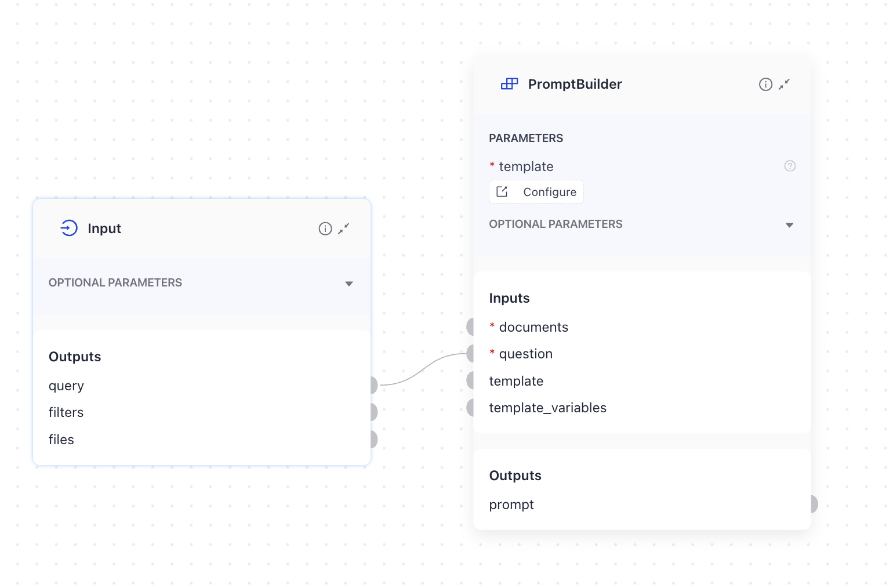Click the Configure button for the template parameter
Image resolution: width=893 pixels, height=588 pixels.
pos(536,191)
